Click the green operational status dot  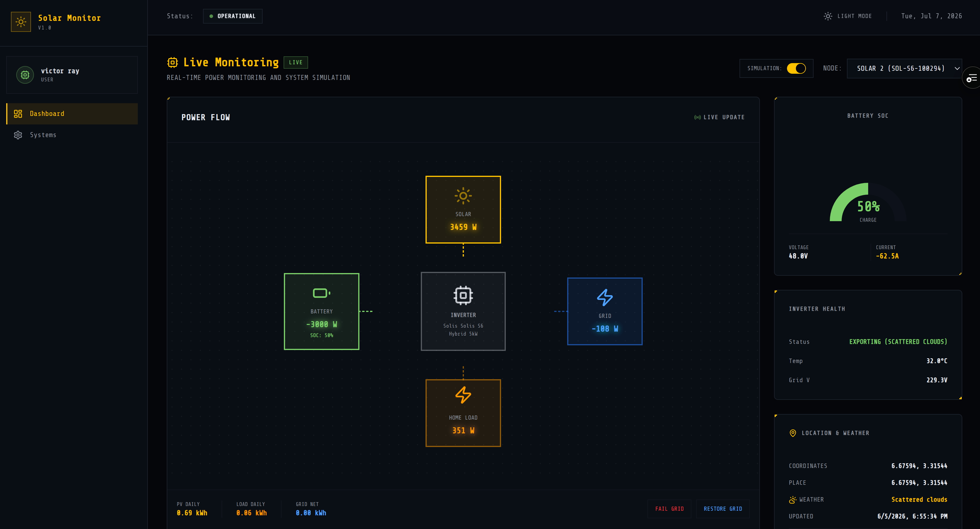click(x=211, y=16)
